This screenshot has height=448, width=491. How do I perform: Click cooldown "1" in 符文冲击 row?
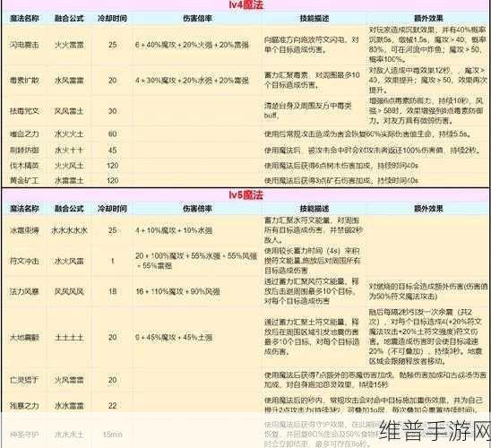[112, 261]
